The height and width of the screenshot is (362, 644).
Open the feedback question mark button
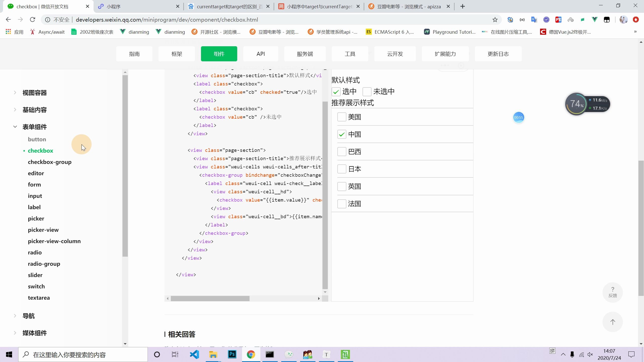(x=612, y=292)
